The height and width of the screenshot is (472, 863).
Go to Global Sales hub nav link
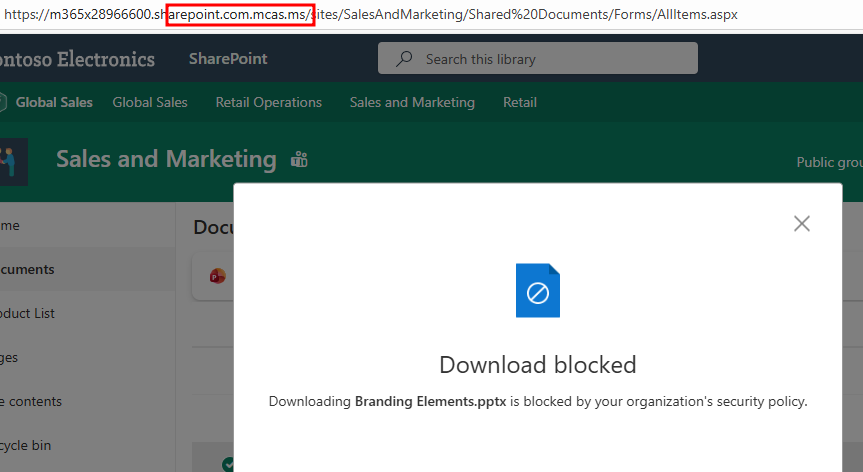149,102
